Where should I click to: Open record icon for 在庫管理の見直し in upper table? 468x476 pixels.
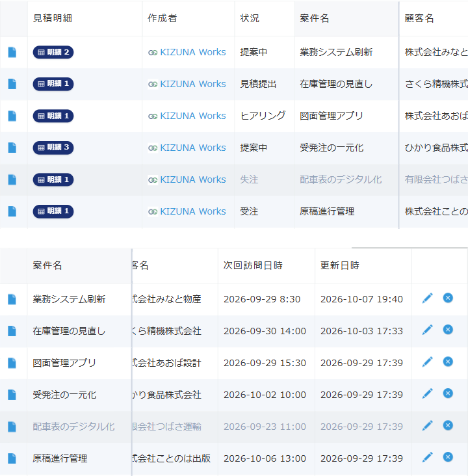(x=12, y=84)
